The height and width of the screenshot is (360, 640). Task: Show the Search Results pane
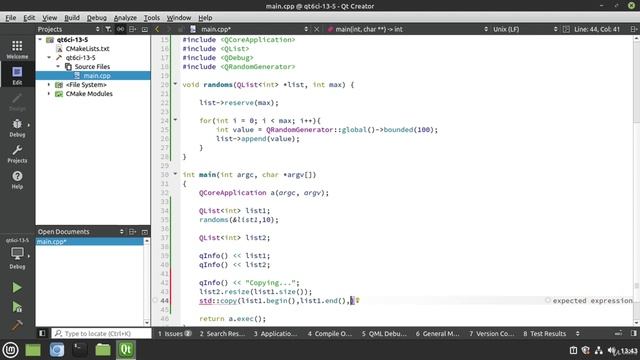tap(222, 333)
